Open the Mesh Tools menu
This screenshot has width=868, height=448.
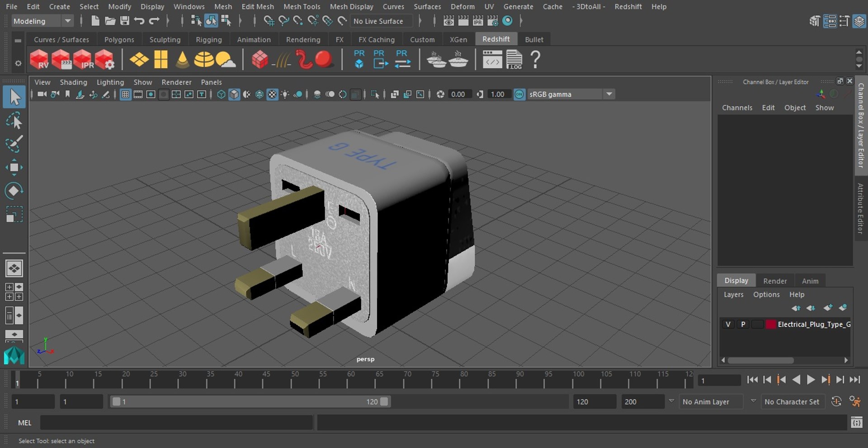coord(302,6)
